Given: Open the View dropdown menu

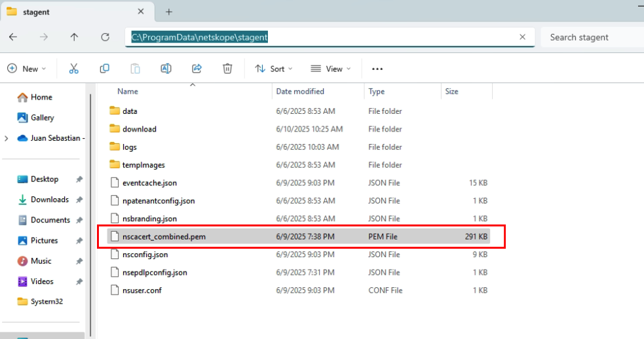Looking at the screenshot, I should pyautogui.click(x=331, y=69).
